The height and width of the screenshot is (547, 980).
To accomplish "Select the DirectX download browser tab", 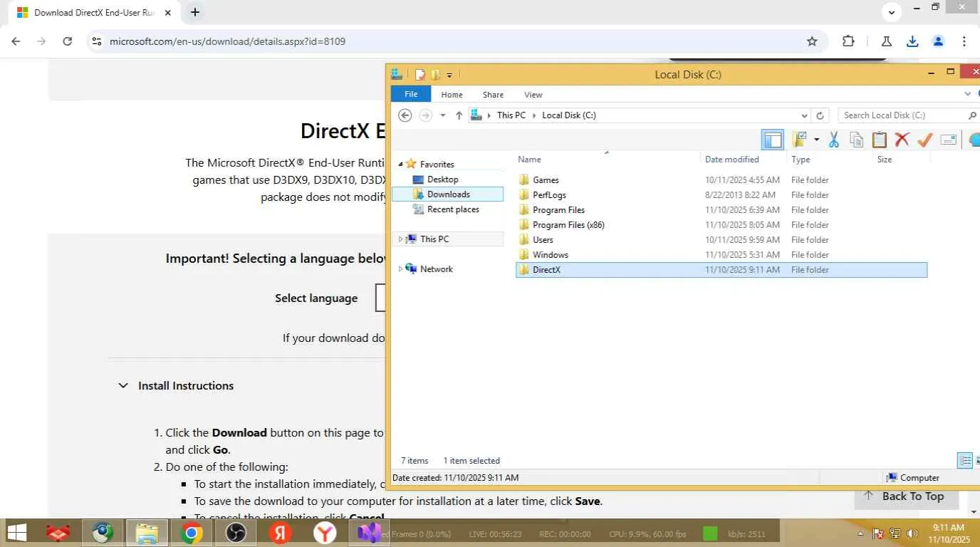I will click(94, 12).
